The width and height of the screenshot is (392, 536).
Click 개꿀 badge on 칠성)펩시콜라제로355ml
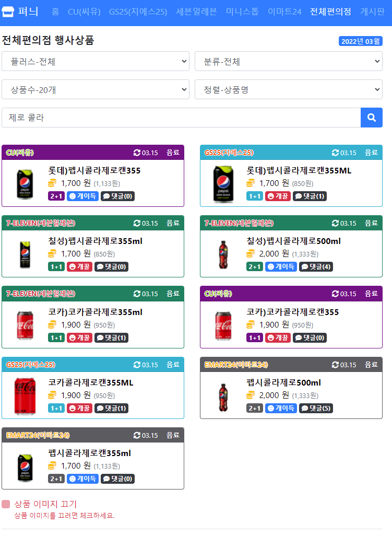[x=79, y=266]
